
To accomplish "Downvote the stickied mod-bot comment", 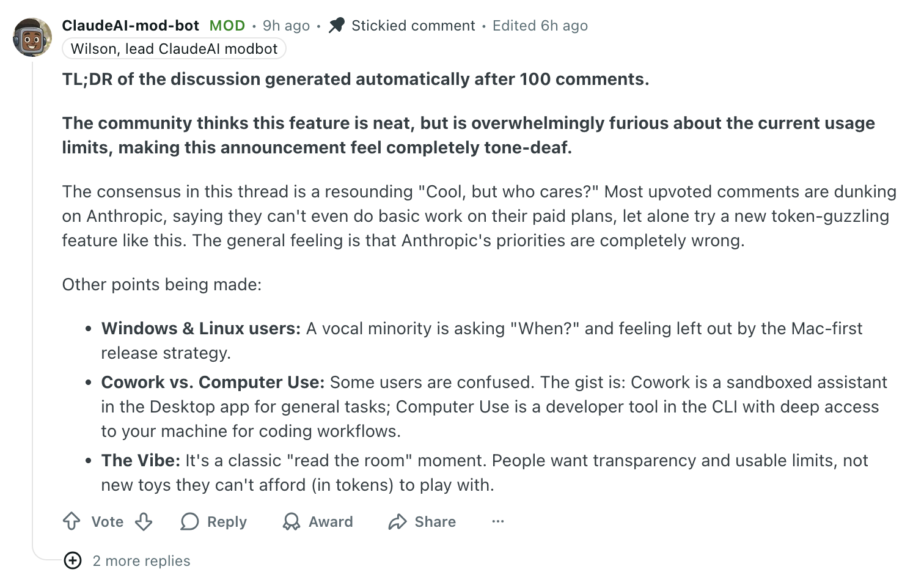I will coord(144,521).
